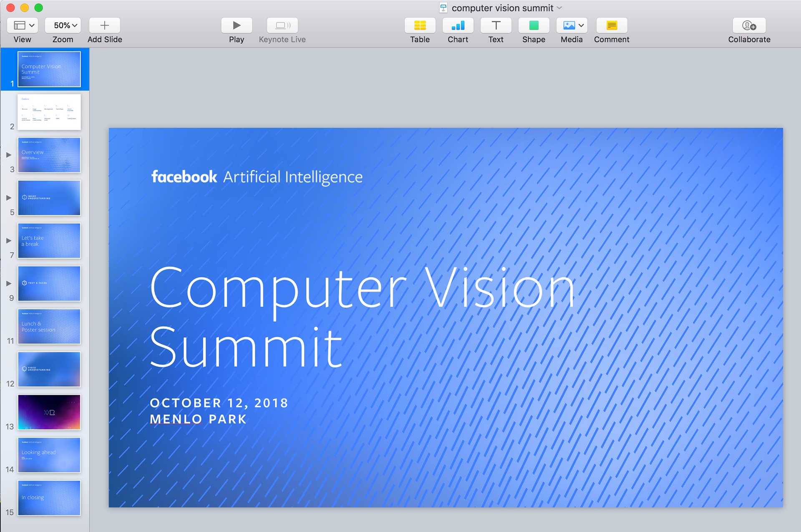This screenshot has height=532, width=801.
Task: Click the Media label in toolbar
Action: [572, 40]
